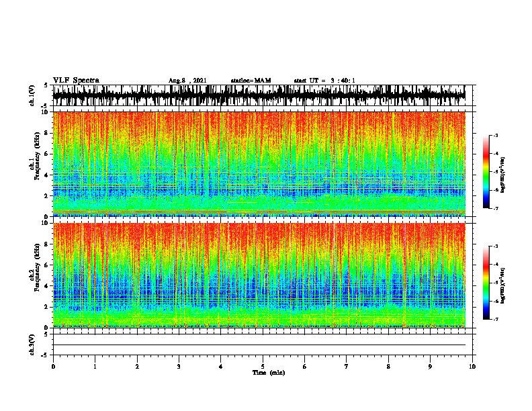Click the time axis tick label '3'
The height and width of the screenshot is (411, 532).
point(179,367)
